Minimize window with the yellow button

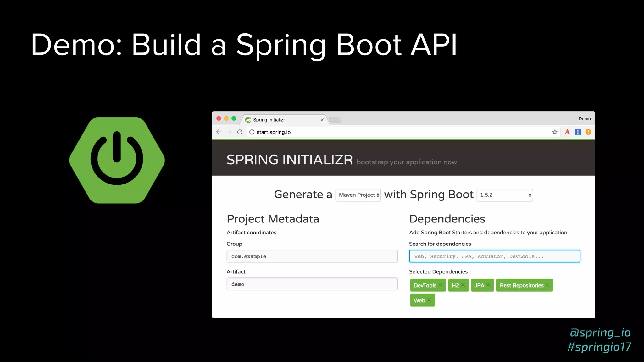point(226,118)
